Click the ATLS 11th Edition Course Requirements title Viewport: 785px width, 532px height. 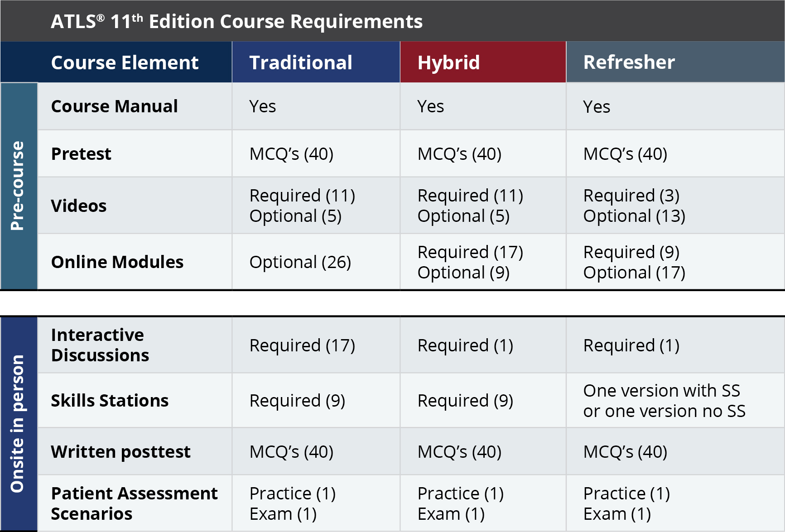(x=236, y=21)
